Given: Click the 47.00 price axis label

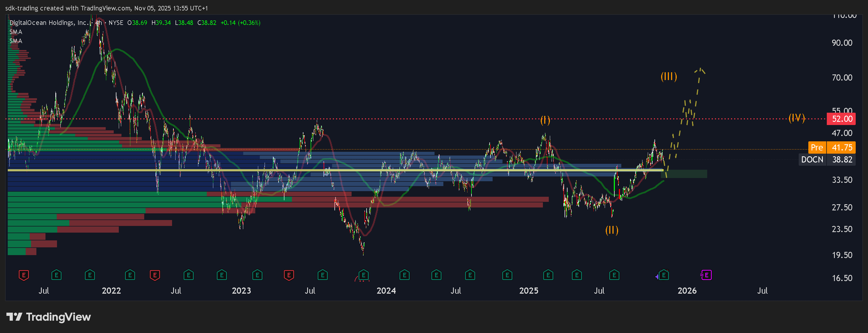Looking at the screenshot, I should (x=842, y=133).
